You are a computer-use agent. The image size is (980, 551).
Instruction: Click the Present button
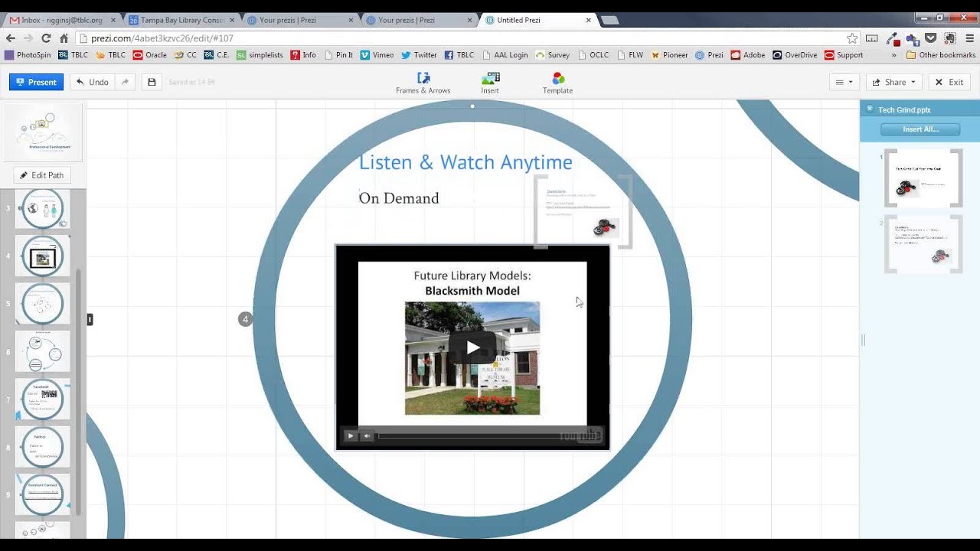[x=35, y=81]
